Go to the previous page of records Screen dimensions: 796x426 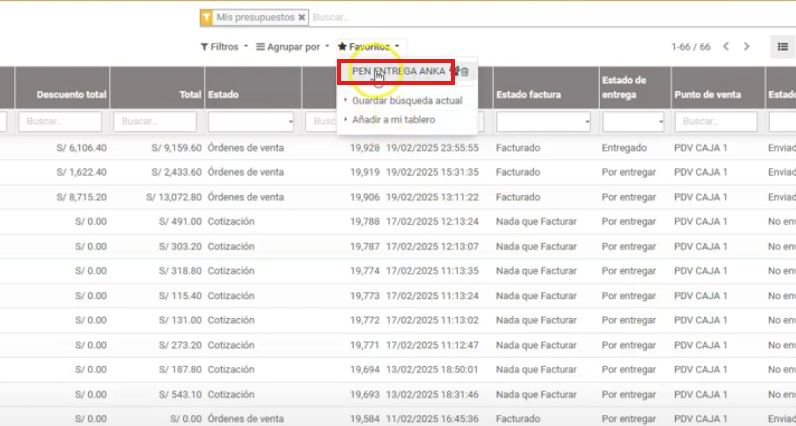[726, 47]
